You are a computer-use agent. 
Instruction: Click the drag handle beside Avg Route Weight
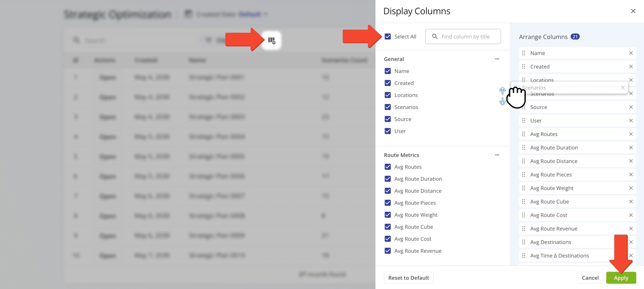pyautogui.click(x=524, y=188)
